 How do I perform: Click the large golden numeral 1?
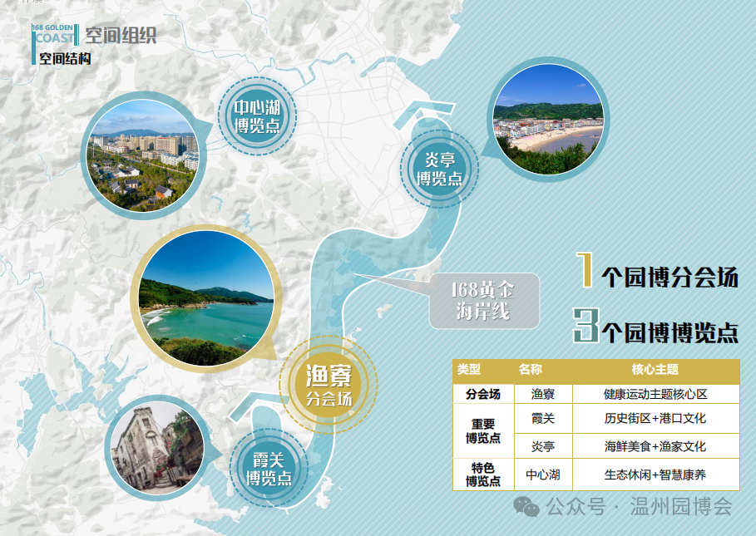pyautogui.click(x=586, y=271)
